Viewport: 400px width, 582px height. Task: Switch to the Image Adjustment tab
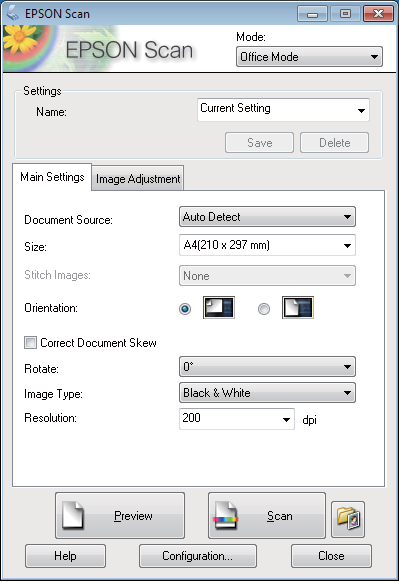(138, 179)
